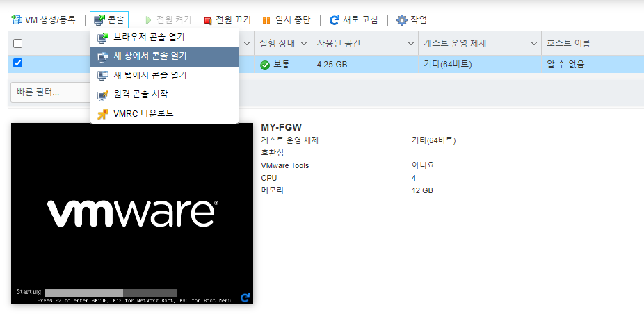Viewport: 644px width, 321px height.
Task: Click the 아니요 VMware Tools value
Action: pyautogui.click(x=423, y=165)
